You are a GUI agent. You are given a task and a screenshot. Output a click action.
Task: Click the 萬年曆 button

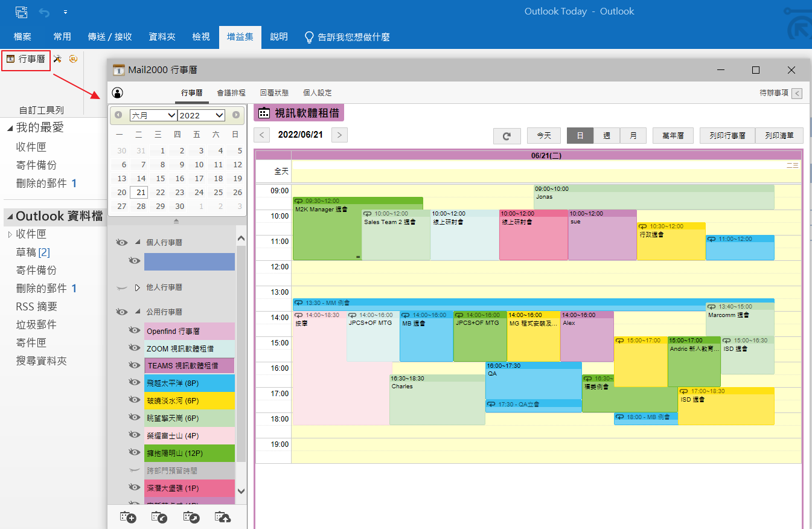673,136
